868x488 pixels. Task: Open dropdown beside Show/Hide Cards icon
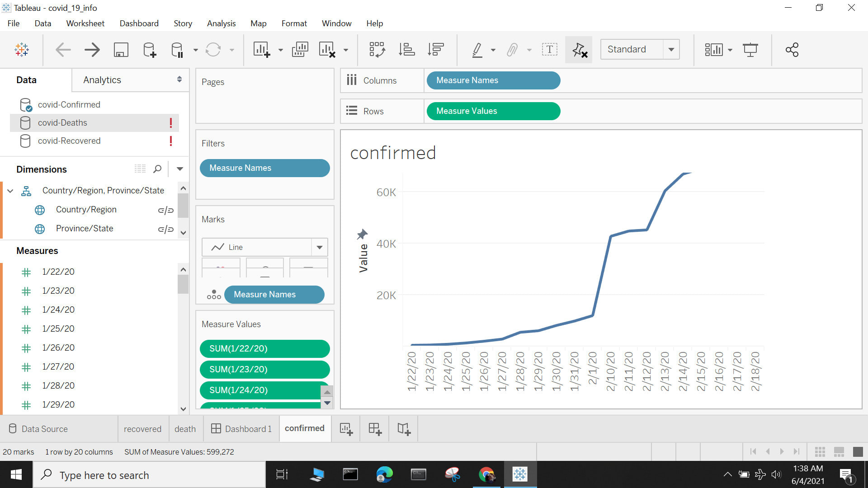point(730,50)
